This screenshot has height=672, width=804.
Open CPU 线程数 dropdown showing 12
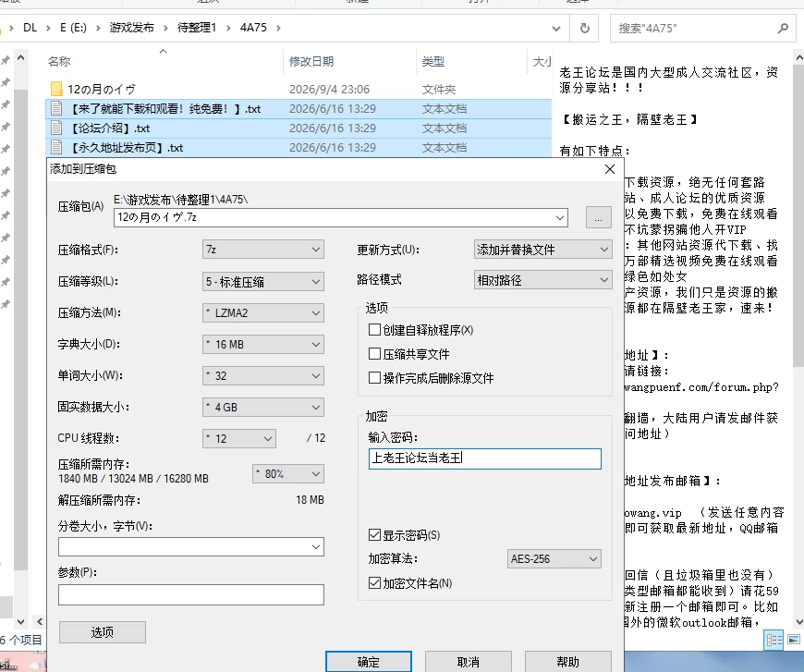(x=239, y=438)
